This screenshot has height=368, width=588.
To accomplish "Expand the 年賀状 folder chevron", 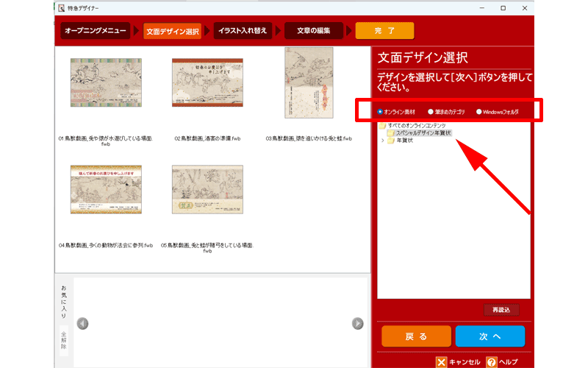I will pyautogui.click(x=382, y=141).
